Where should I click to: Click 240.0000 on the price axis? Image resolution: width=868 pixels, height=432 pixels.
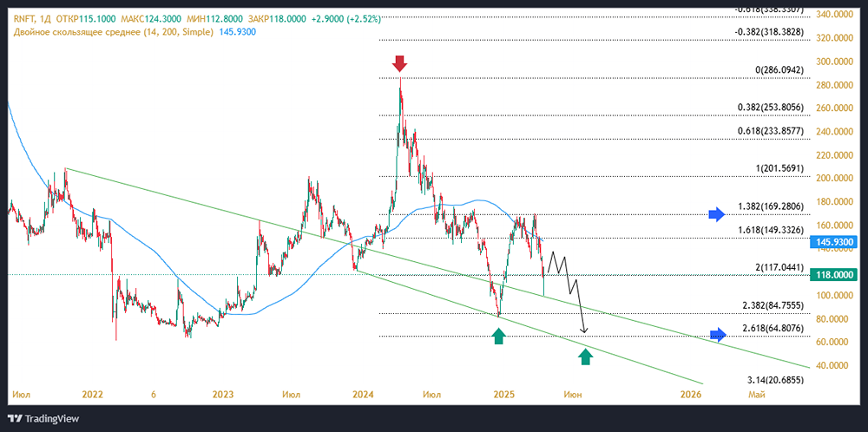[x=836, y=132]
